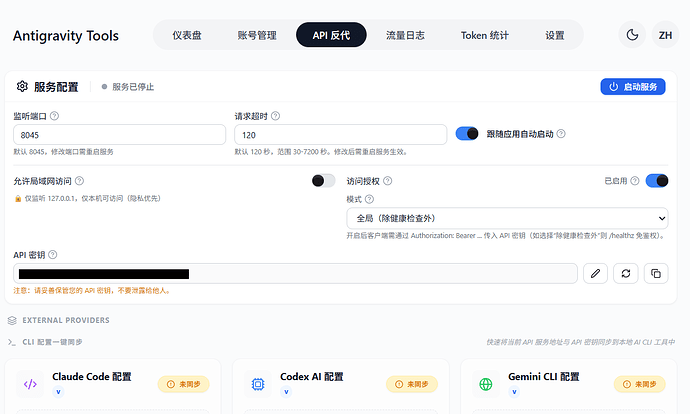This screenshot has width=690, height=414.
Task: Click the 服务已停止 status text
Action: [133, 87]
